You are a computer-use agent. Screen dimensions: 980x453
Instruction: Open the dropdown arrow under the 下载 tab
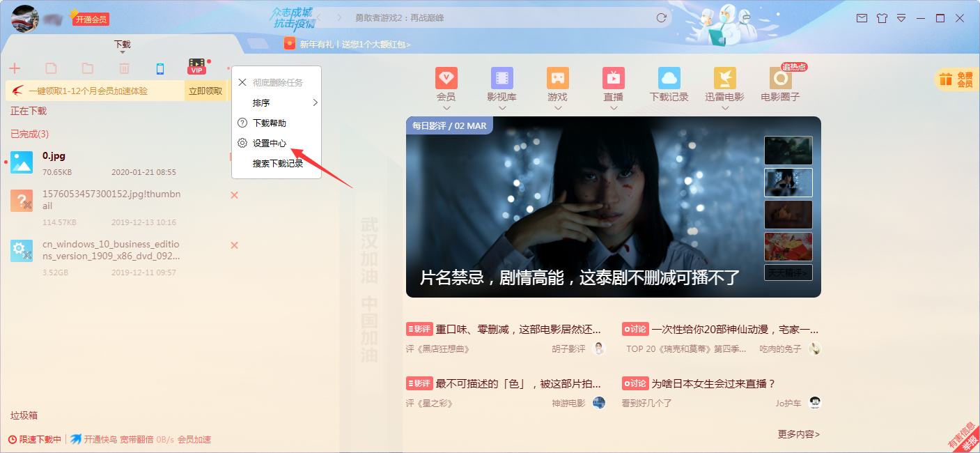click(122, 53)
